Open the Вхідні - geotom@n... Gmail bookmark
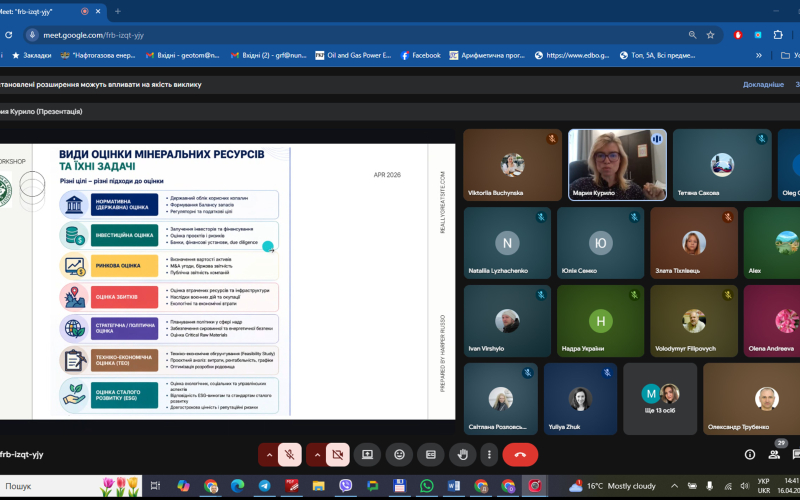 pos(183,55)
